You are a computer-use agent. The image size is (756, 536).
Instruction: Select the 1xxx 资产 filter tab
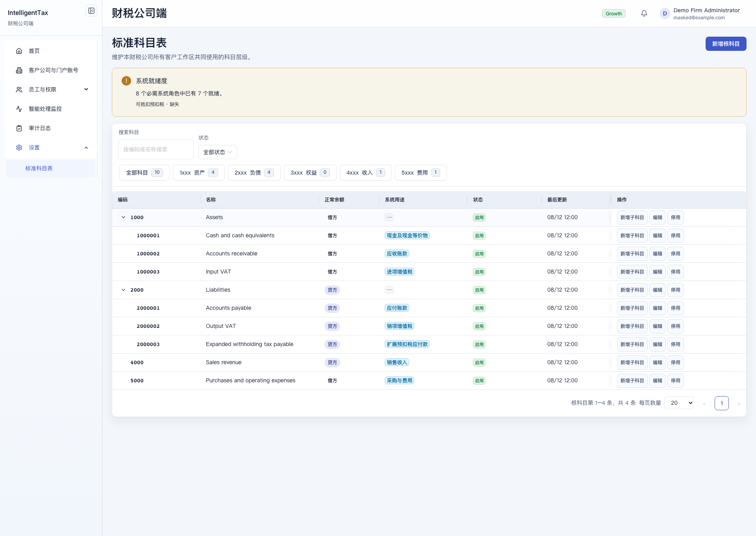(x=198, y=173)
